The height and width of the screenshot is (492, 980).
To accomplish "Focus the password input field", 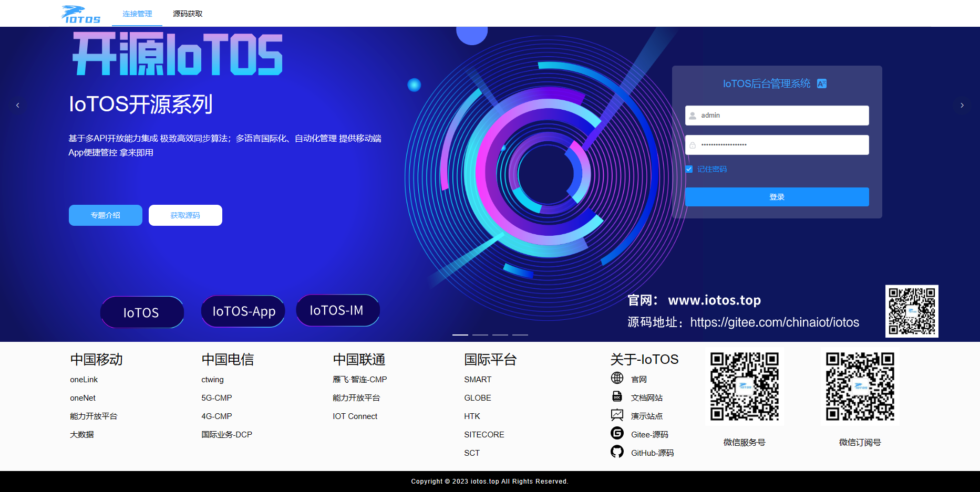I will click(777, 145).
